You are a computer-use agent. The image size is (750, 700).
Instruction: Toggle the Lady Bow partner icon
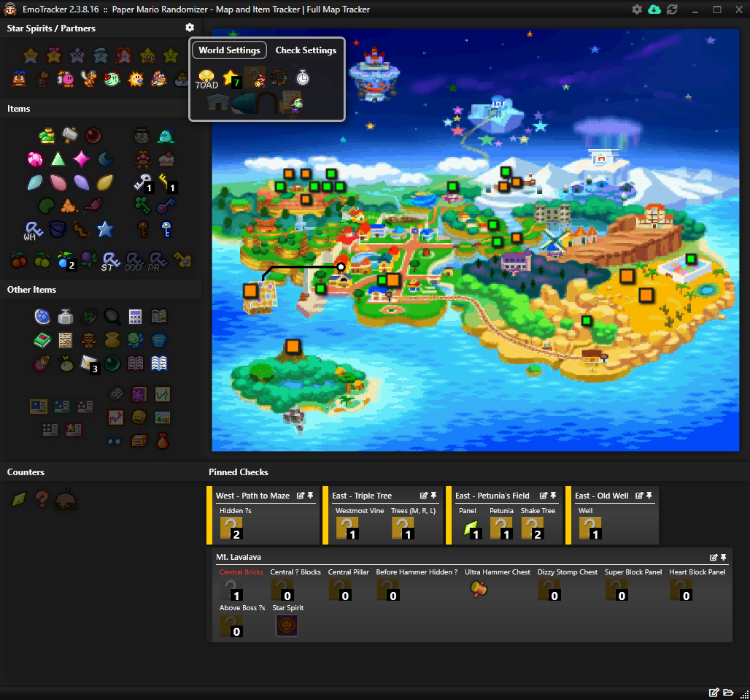click(112, 79)
